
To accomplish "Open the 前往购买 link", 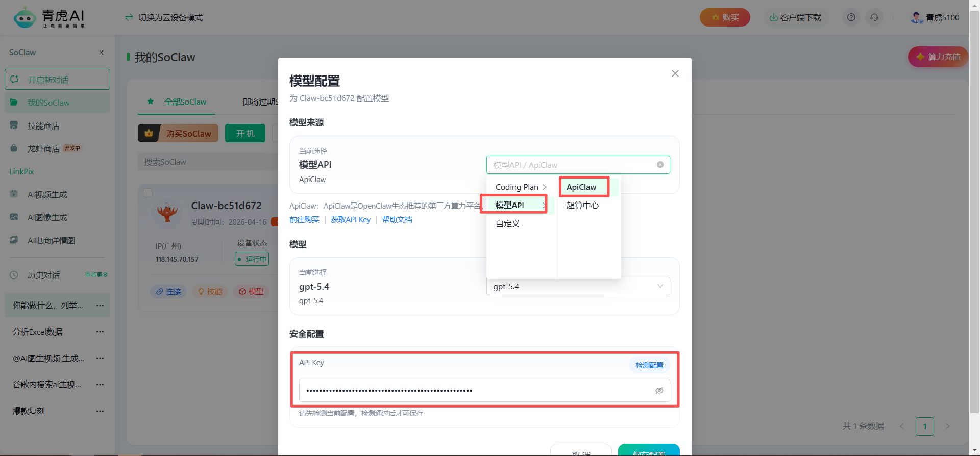I will click(x=304, y=220).
